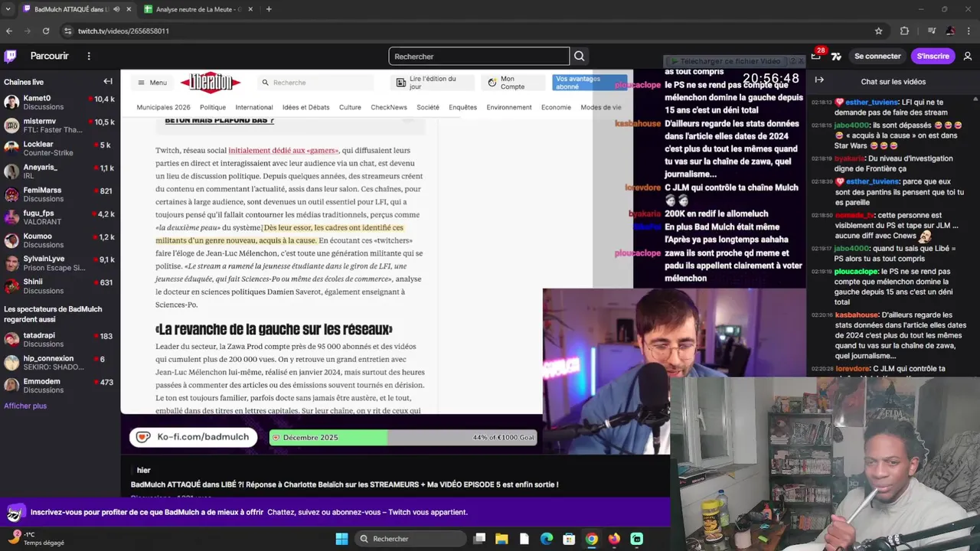The image size is (980, 551).
Task: Click the 7TV extension icon in Twitch header
Action: tap(836, 56)
